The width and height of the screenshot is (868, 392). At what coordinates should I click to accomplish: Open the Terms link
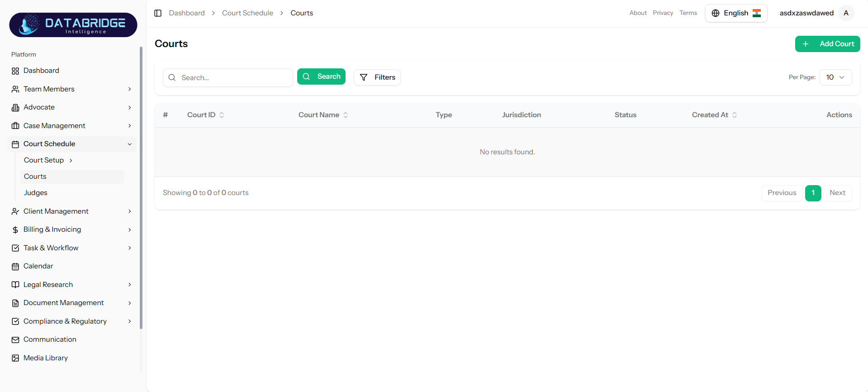[688, 13]
